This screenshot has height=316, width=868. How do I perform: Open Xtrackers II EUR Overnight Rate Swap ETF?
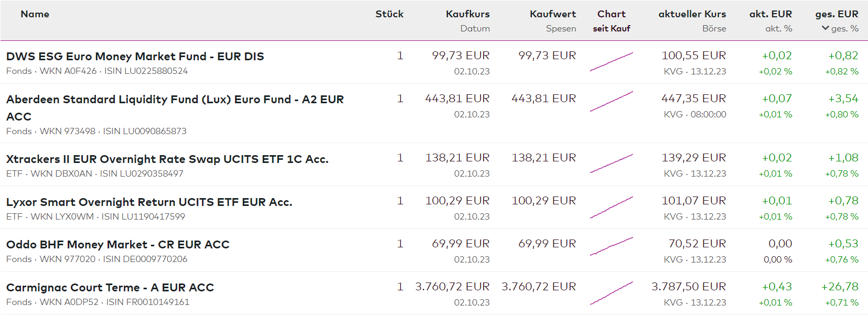click(167, 159)
